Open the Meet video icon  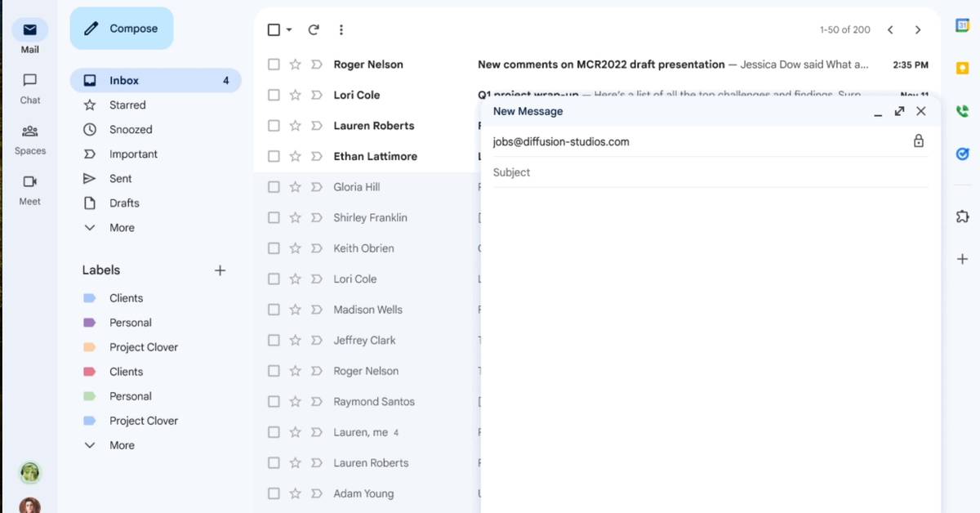tap(30, 182)
